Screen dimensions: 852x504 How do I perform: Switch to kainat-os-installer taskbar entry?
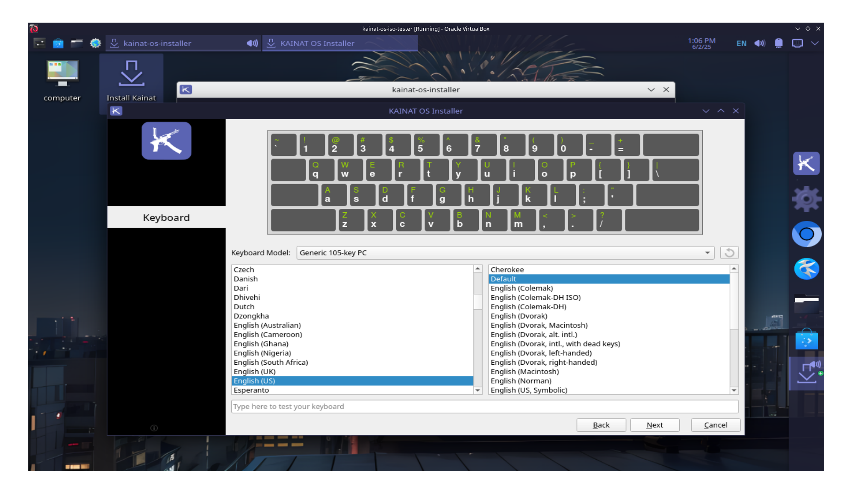(x=183, y=43)
